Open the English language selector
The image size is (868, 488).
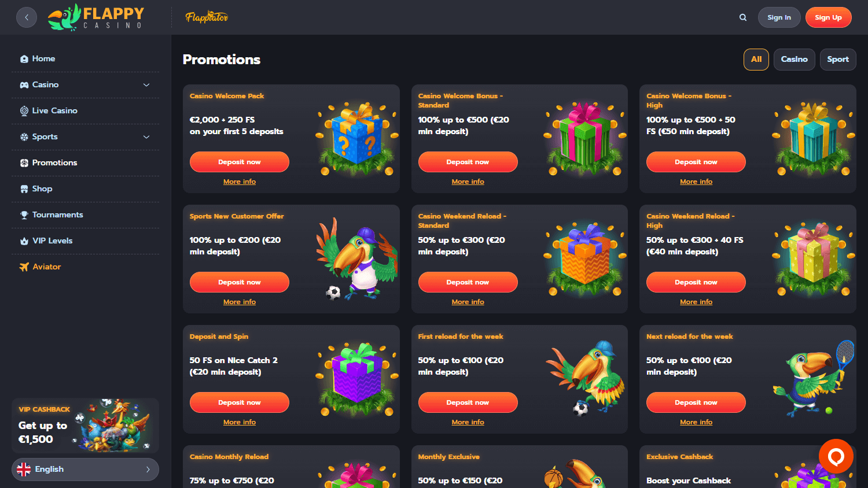click(x=85, y=469)
